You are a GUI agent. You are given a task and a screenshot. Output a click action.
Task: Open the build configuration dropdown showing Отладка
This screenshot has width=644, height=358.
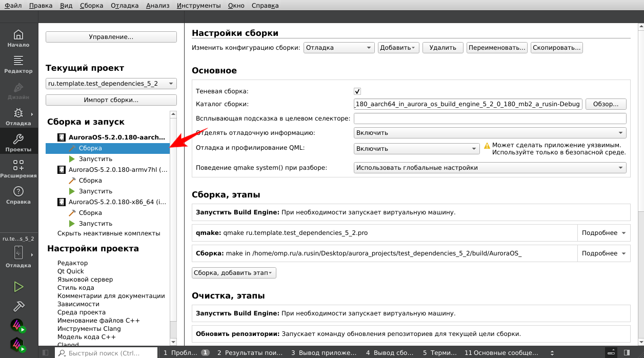click(338, 47)
